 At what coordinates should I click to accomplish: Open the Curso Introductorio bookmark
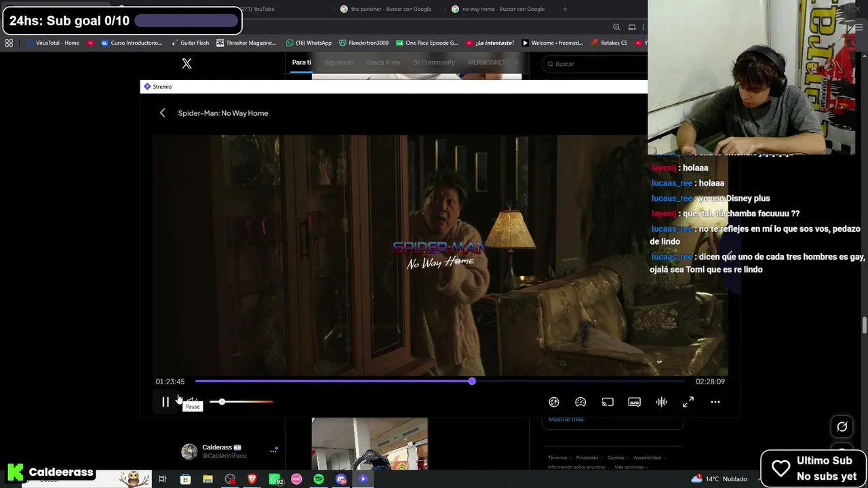coord(132,43)
